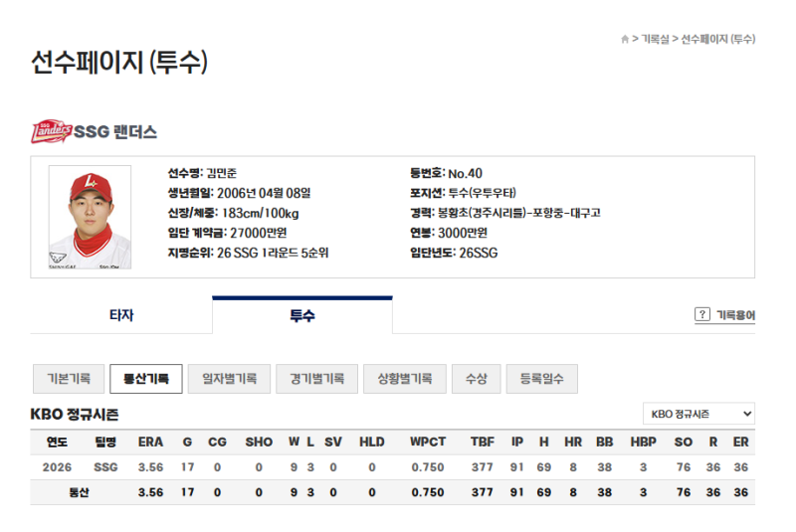This screenshot has width=796, height=532.
Task: Click the 연도 column header
Action: coord(57,443)
